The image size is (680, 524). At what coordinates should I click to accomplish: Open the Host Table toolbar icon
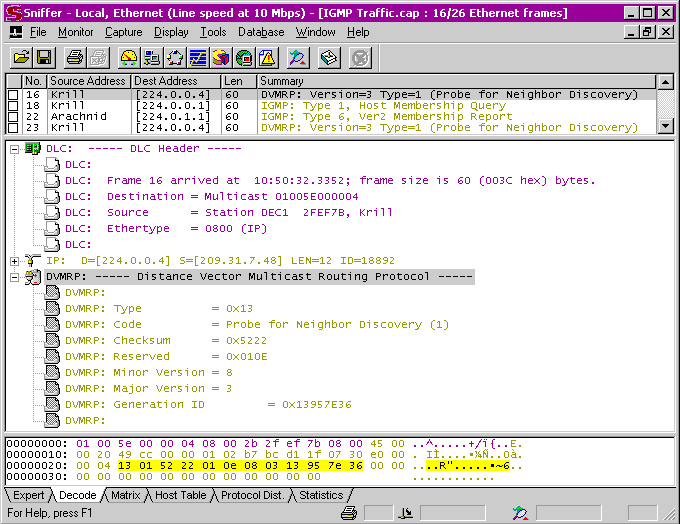click(152, 57)
